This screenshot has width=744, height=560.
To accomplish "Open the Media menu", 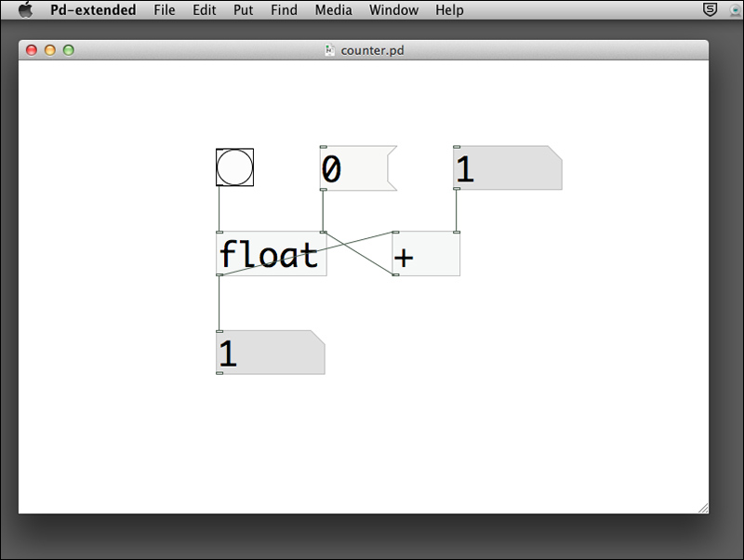I will pos(333,10).
